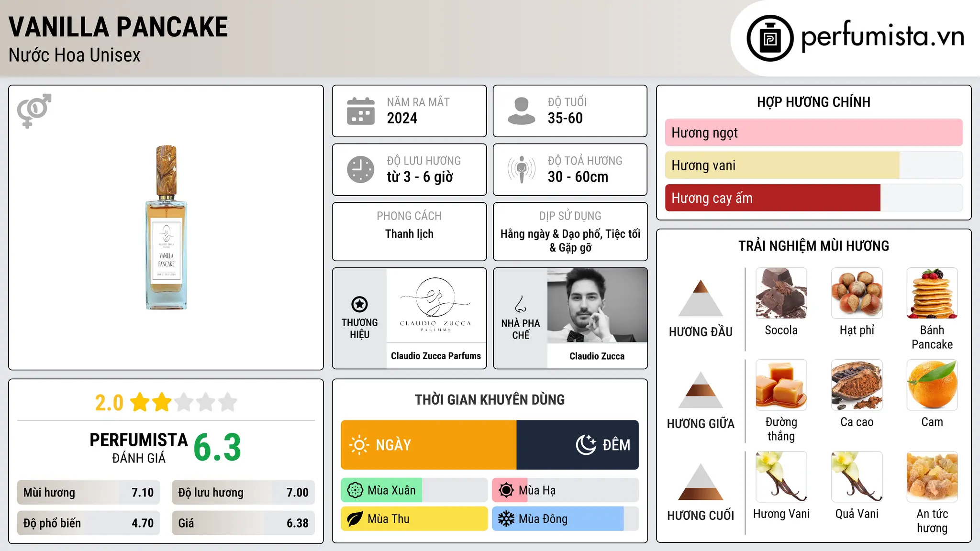980x551 pixels.
Task: Click the flower icon for Mùa Xuân
Action: (x=355, y=490)
